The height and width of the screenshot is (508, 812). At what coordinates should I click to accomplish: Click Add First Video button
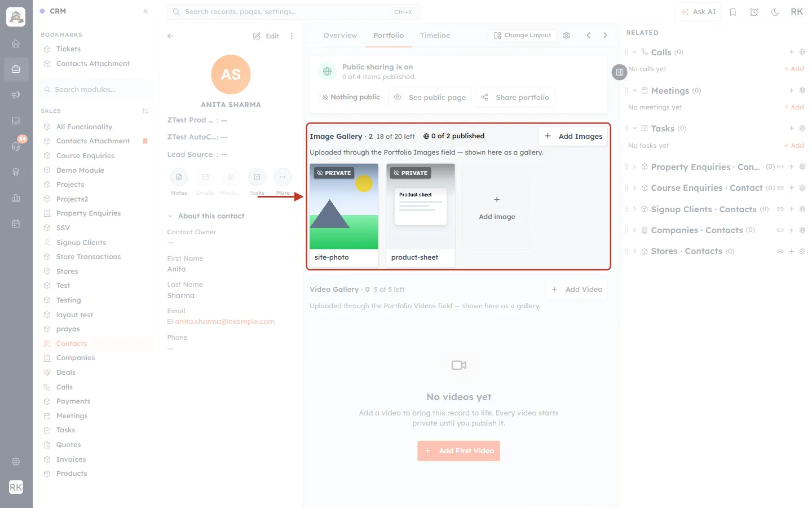[458, 451]
